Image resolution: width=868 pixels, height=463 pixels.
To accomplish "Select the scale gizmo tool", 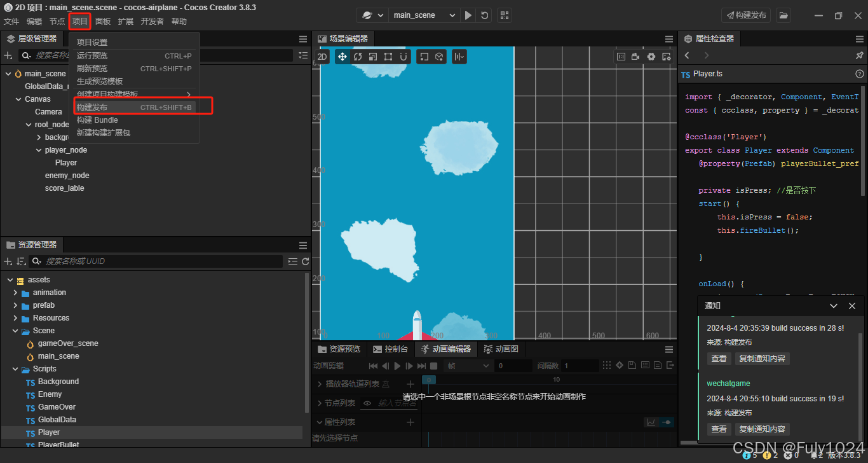I will (373, 57).
